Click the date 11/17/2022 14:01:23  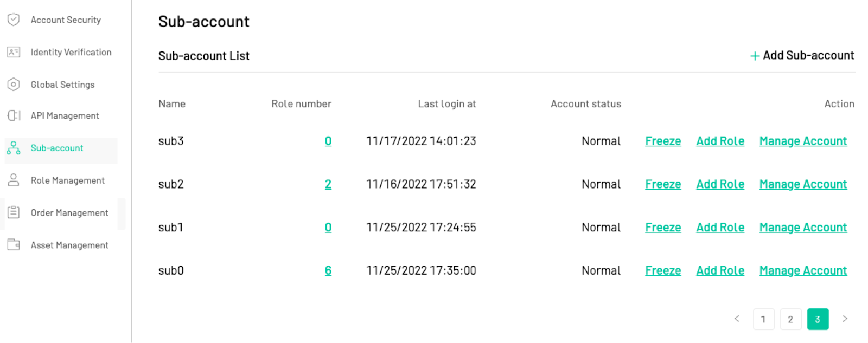421,141
